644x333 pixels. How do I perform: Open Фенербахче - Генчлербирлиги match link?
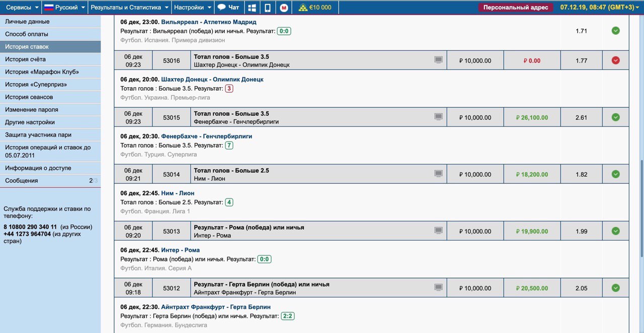206,136
